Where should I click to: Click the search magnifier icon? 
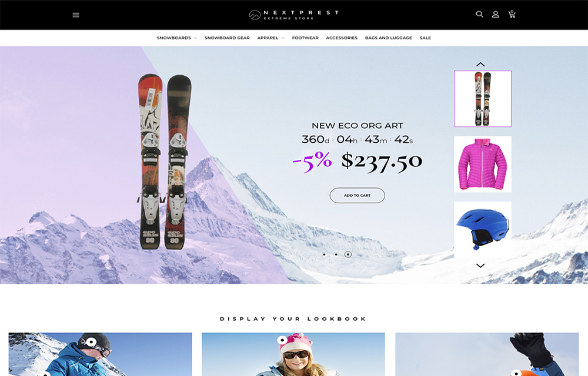(x=479, y=14)
